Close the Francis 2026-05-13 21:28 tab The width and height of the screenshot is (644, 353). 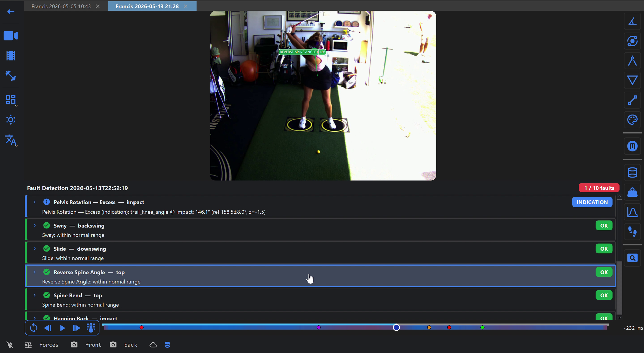click(x=186, y=6)
